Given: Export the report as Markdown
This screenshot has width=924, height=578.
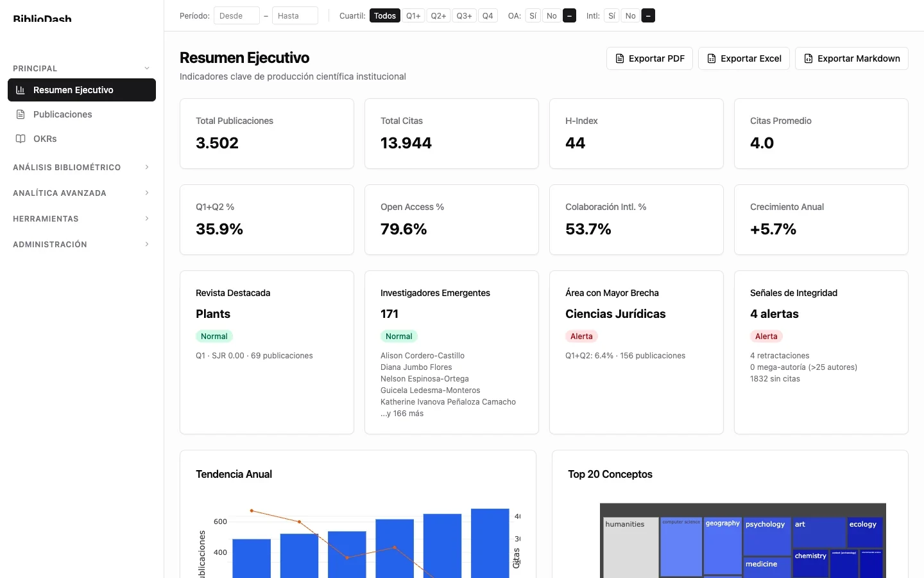Looking at the screenshot, I should pos(851,58).
